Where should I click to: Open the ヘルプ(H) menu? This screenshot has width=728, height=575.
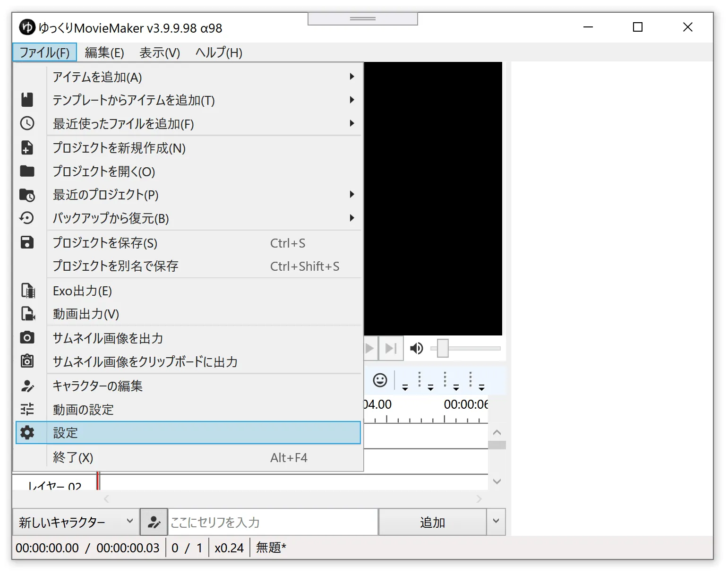[219, 52]
